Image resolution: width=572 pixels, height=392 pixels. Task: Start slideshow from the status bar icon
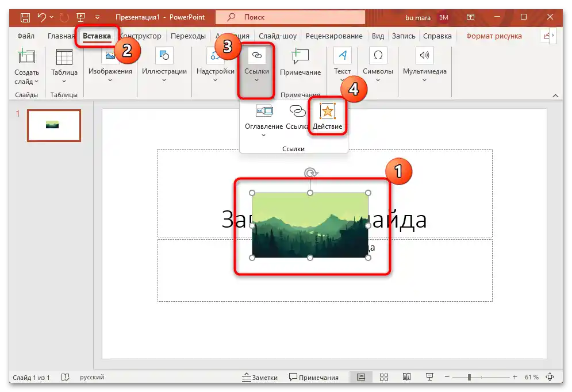click(x=429, y=376)
